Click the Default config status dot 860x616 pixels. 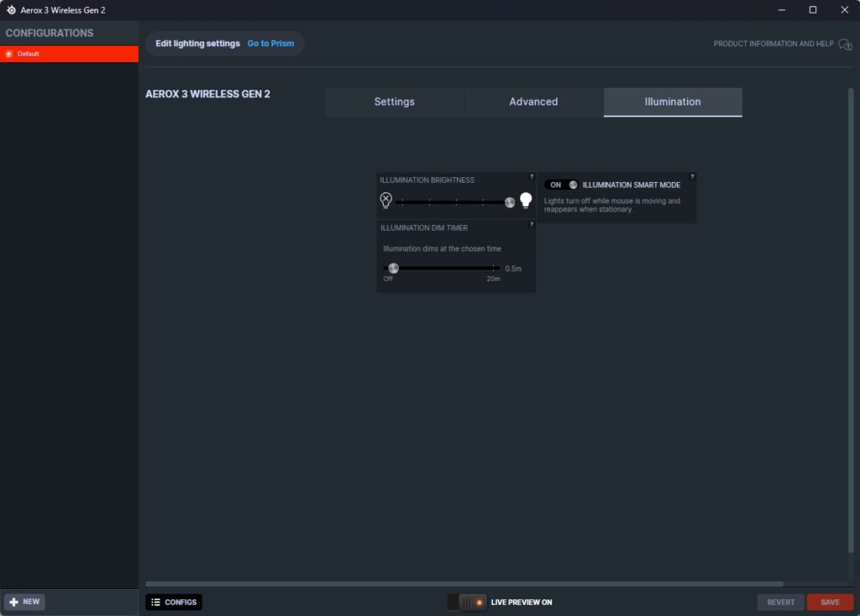[8, 54]
